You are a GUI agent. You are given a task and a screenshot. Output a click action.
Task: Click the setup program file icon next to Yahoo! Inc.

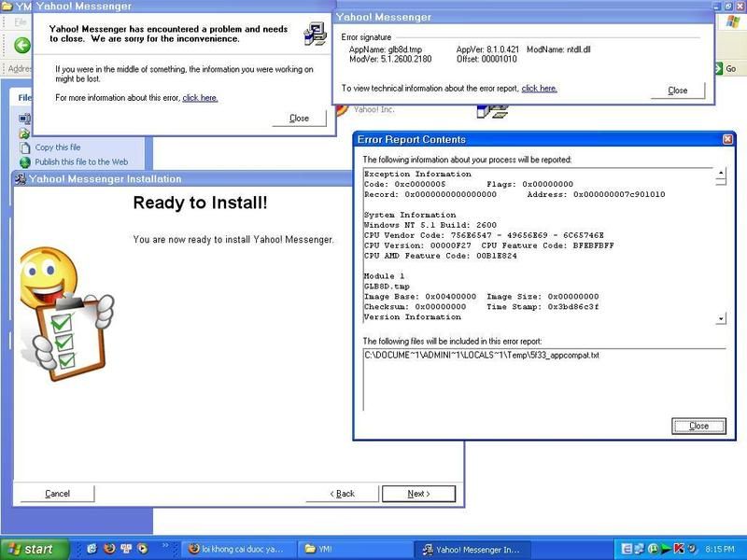point(492,112)
